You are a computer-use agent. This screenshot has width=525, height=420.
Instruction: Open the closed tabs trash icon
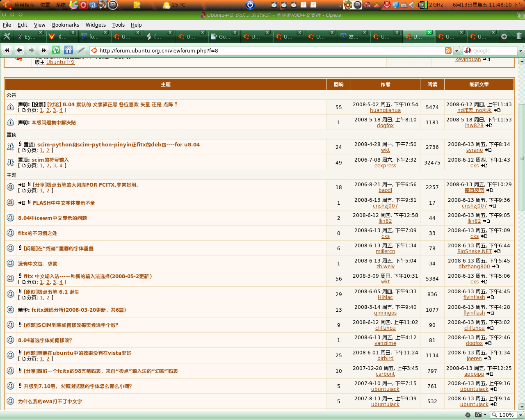point(519,36)
